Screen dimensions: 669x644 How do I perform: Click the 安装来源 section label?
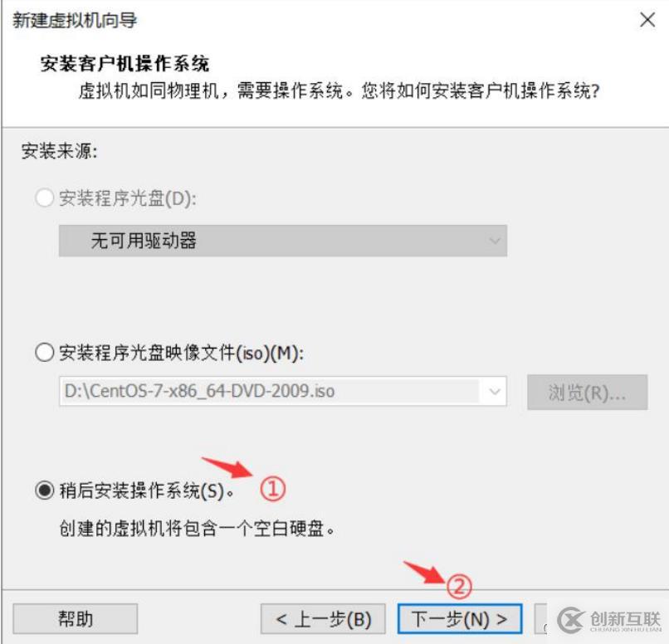tap(59, 151)
